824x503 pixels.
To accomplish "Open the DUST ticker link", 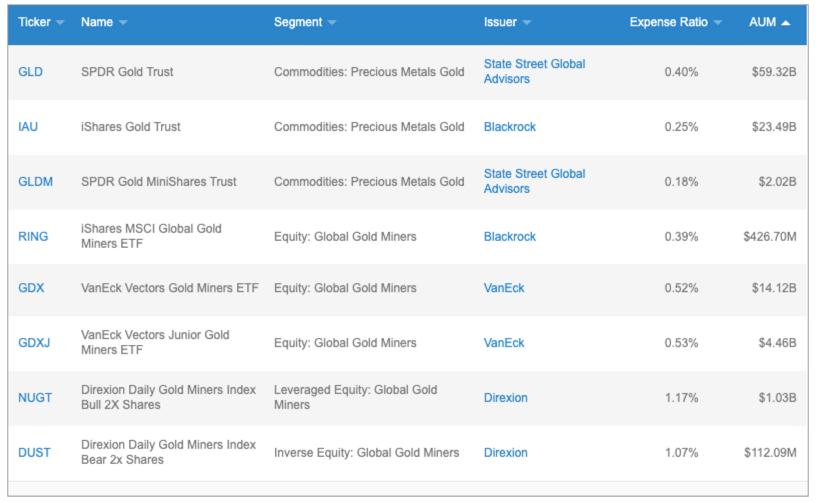I will pos(34,453).
